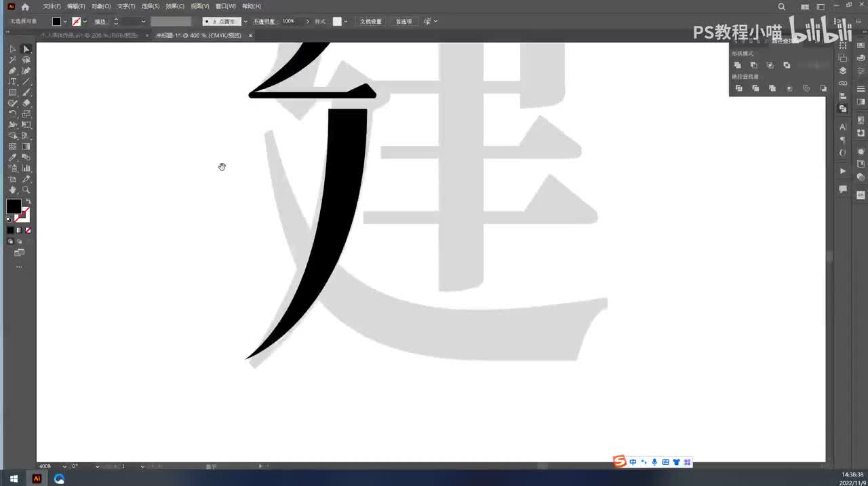
Task: Select the Scale tool
Action: click(x=26, y=114)
